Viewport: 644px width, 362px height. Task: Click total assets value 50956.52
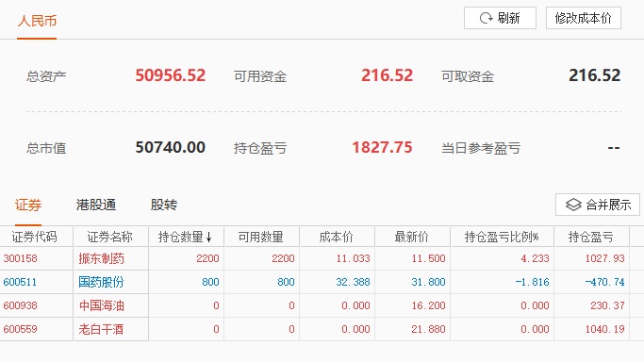[x=171, y=75]
